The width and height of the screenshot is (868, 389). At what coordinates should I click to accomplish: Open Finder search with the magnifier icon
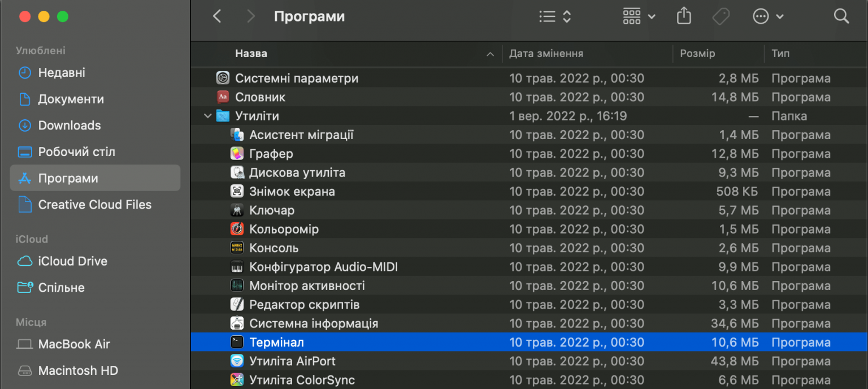pyautogui.click(x=841, y=16)
